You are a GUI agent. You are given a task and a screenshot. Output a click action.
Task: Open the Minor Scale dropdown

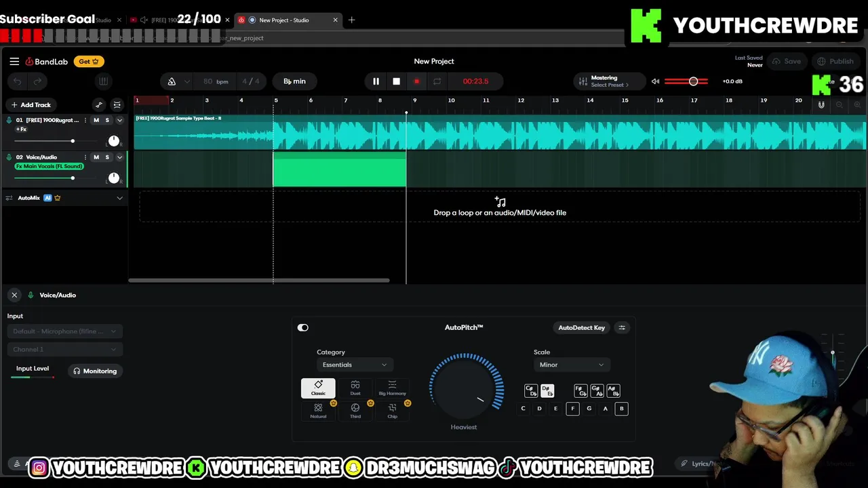coord(571,365)
